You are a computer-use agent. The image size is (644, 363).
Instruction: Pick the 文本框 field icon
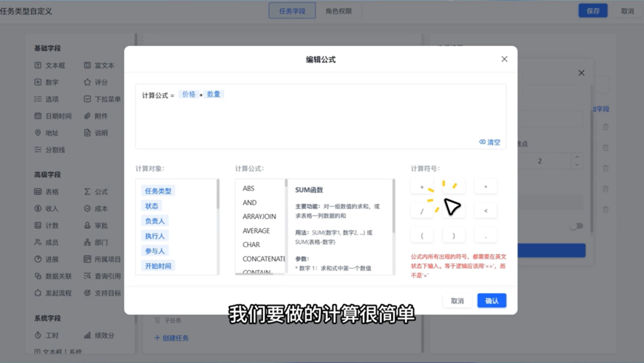coord(38,65)
